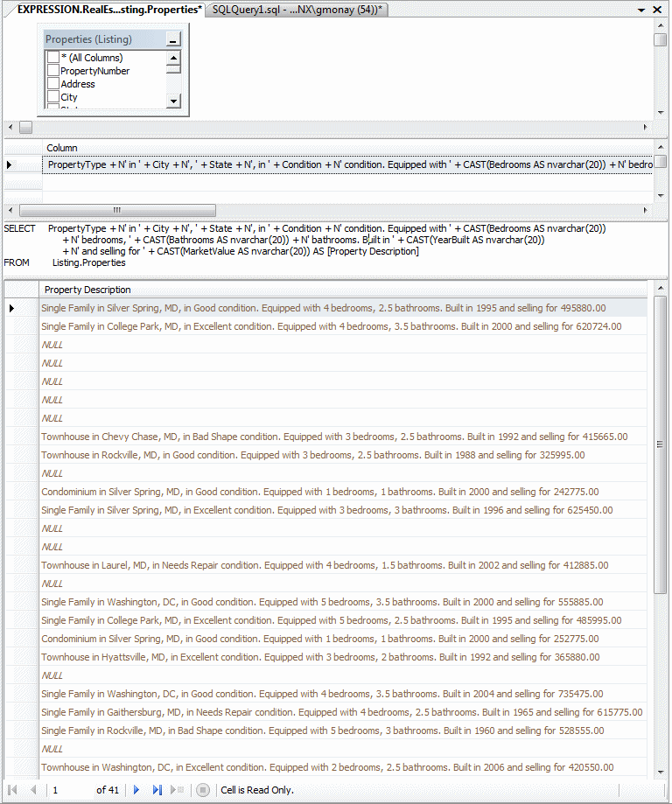This screenshot has height=804, width=672.
Task: Select Washington row selling for 555885.00
Action: [343, 602]
